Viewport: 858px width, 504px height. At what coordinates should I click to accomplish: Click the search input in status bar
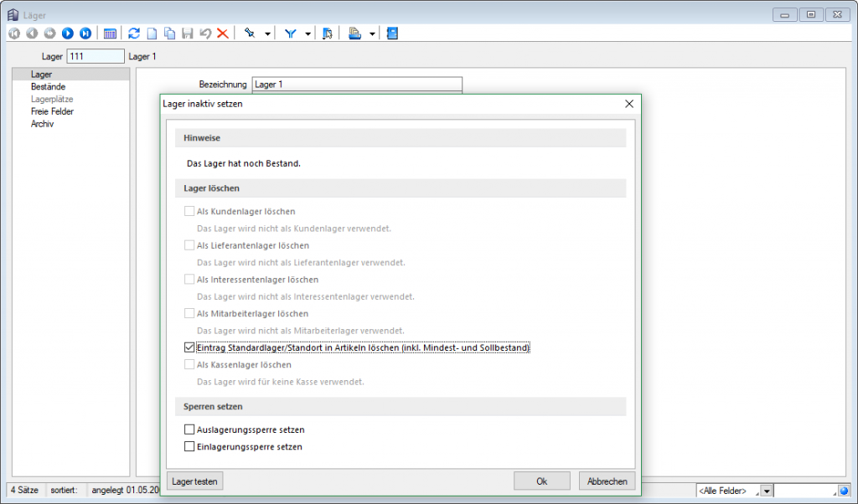[805, 491]
